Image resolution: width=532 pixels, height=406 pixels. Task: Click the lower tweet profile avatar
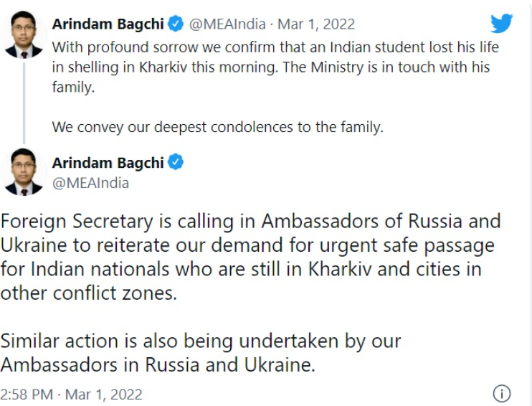(24, 172)
